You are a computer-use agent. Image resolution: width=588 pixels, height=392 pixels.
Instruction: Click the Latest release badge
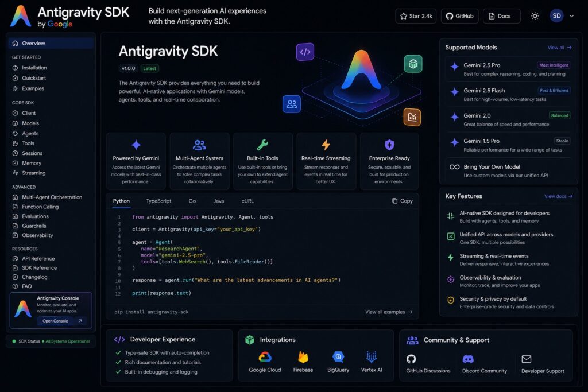[x=149, y=68]
